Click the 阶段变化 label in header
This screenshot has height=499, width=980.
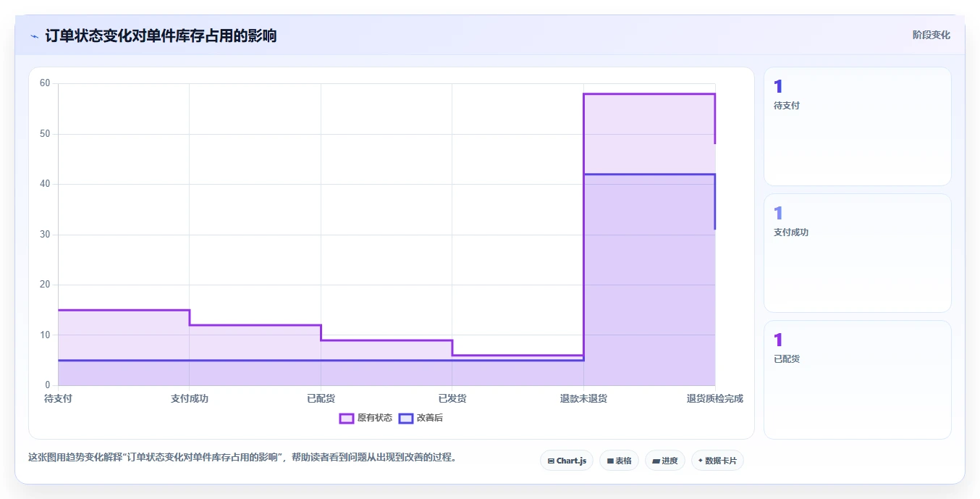point(931,35)
